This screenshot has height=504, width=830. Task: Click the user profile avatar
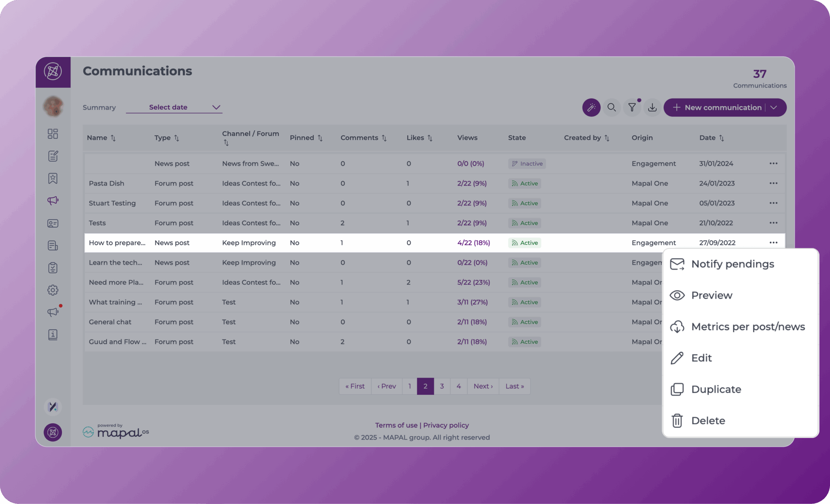pos(53,106)
